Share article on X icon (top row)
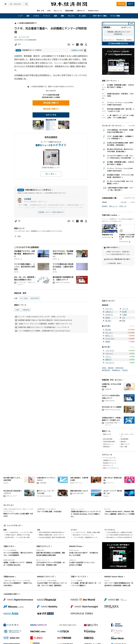Screen dimensions: 138x644 coord(77,45)
